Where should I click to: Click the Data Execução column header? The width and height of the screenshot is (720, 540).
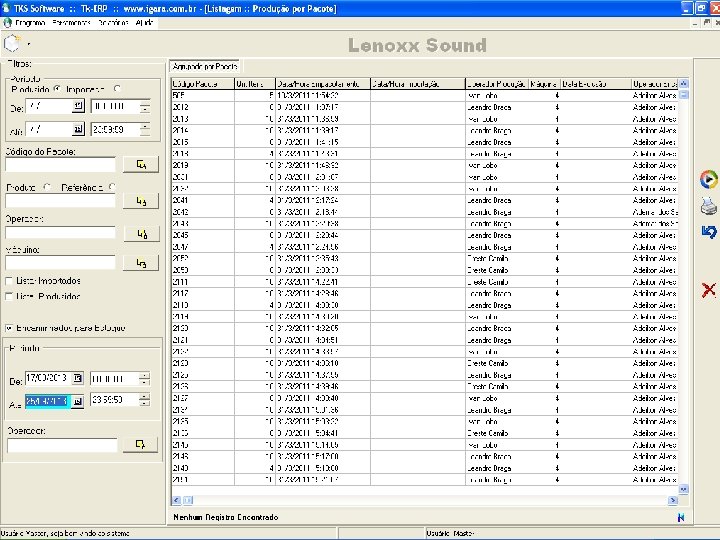[x=596, y=84]
